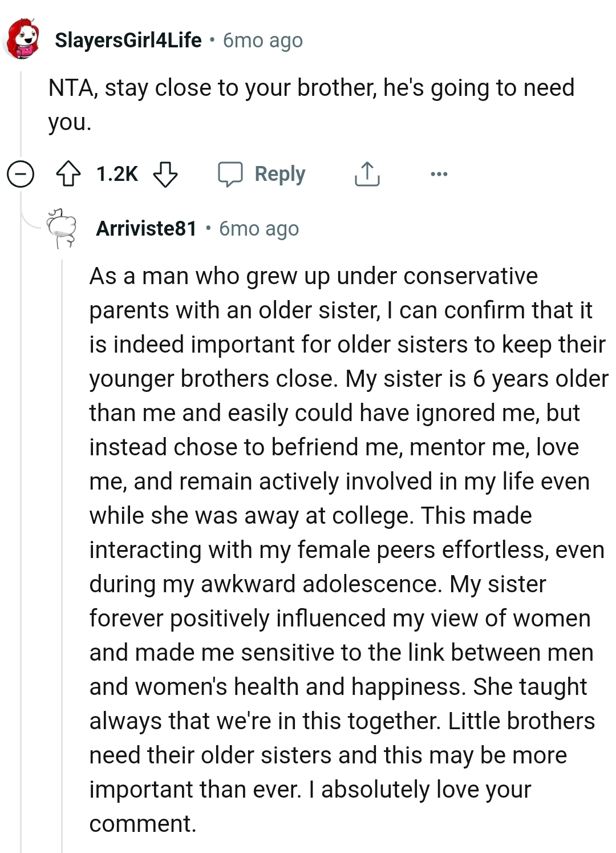Click the '6mo ago' timestamp on the top comment
This screenshot has width=616, height=853.
tap(262, 40)
